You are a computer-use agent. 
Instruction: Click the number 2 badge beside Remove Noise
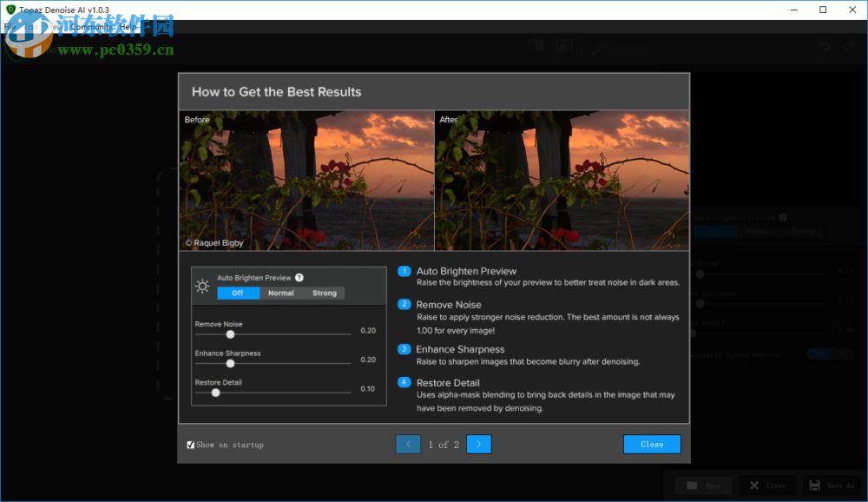tap(404, 304)
